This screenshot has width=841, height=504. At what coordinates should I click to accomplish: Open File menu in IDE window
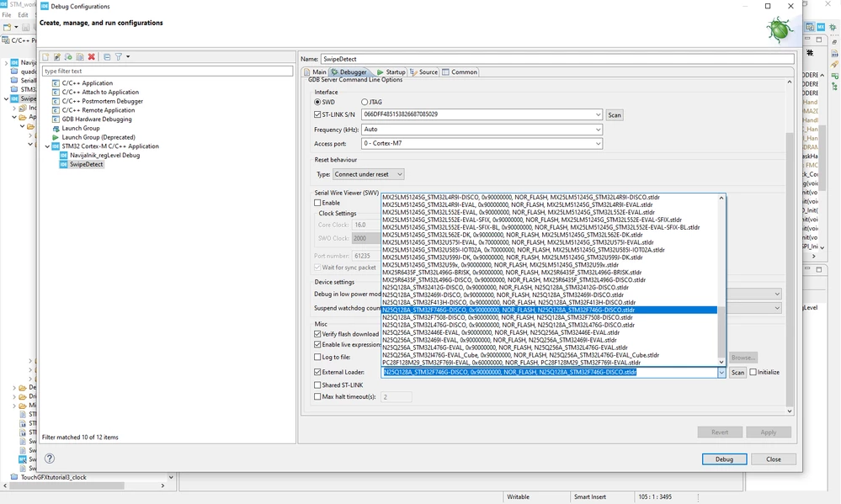pos(7,15)
